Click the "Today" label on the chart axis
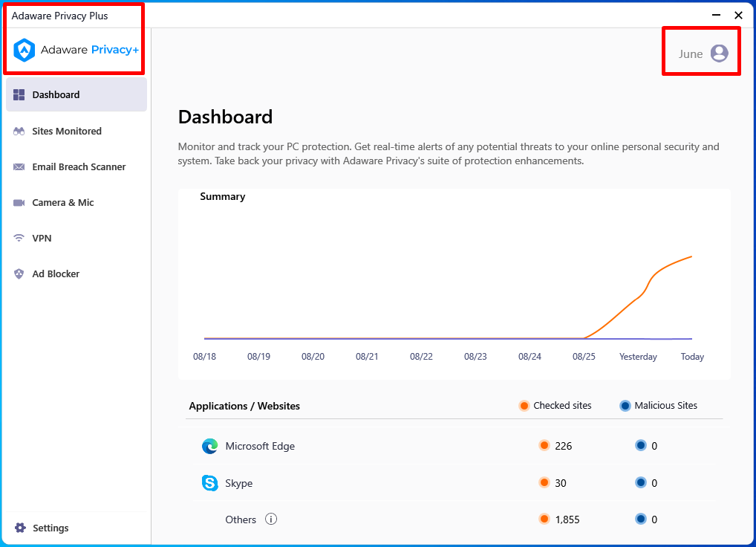 pyautogui.click(x=692, y=357)
